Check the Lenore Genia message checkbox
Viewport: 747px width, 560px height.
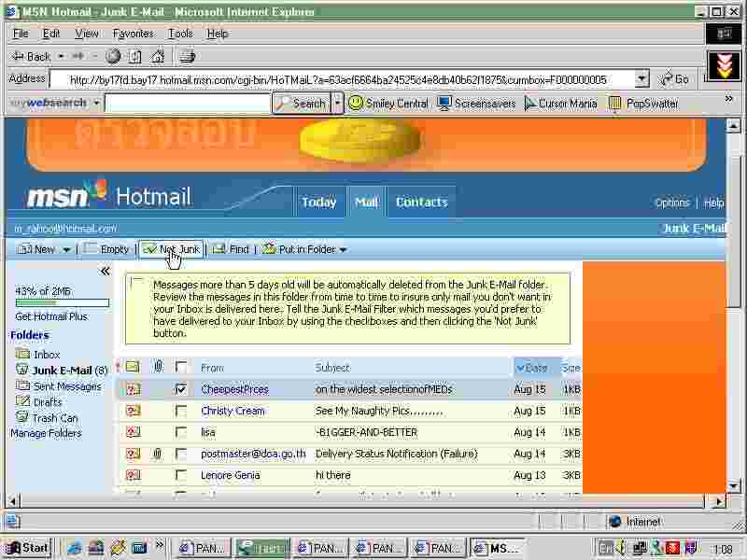181,475
